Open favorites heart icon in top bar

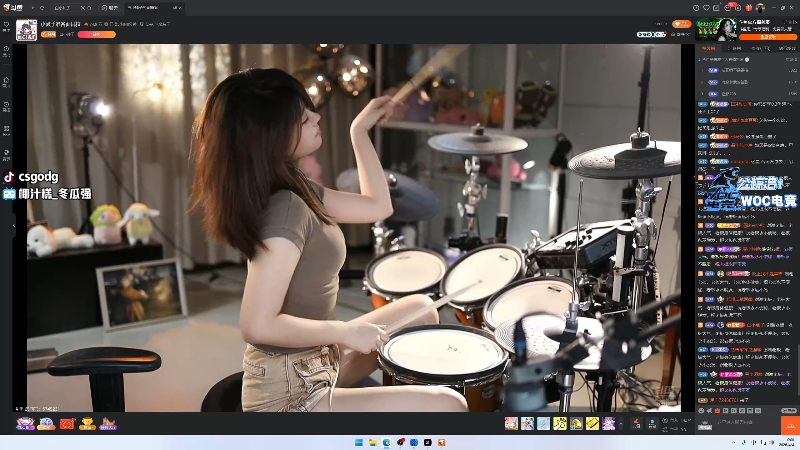click(x=706, y=7)
